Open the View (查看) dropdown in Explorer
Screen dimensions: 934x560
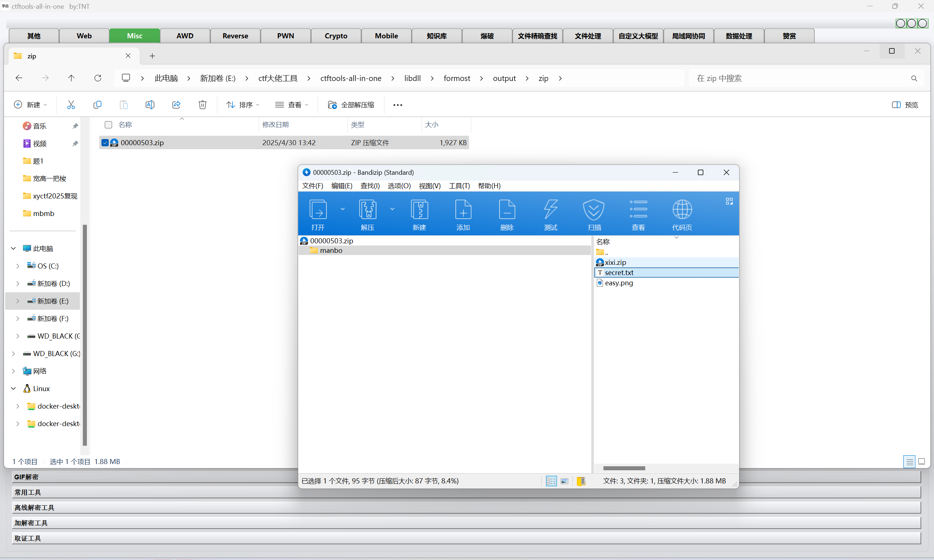tap(292, 105)
